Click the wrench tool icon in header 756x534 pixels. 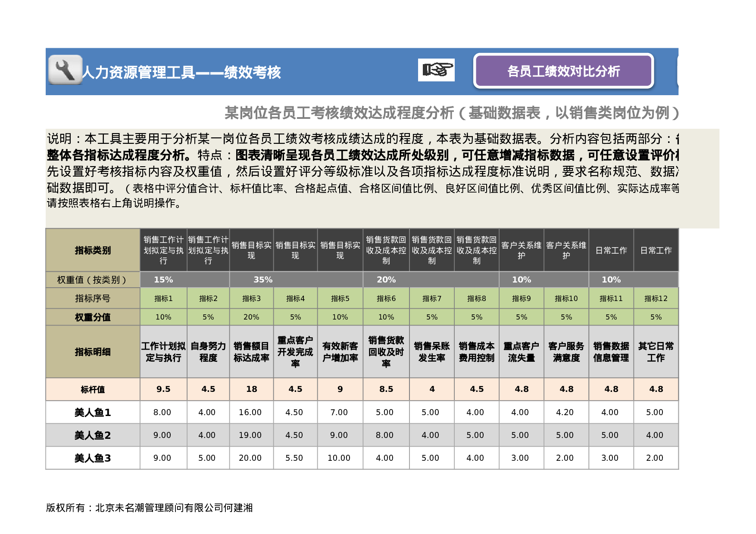[x=64, y=70]
